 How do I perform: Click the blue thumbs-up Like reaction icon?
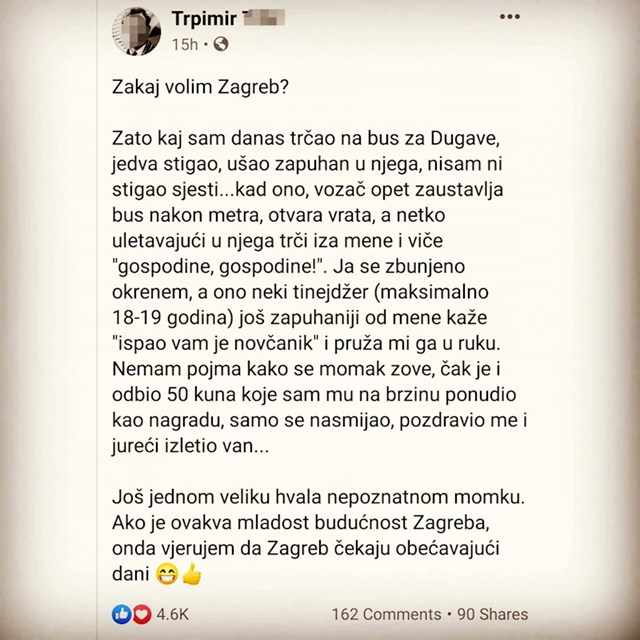point(122,614)
